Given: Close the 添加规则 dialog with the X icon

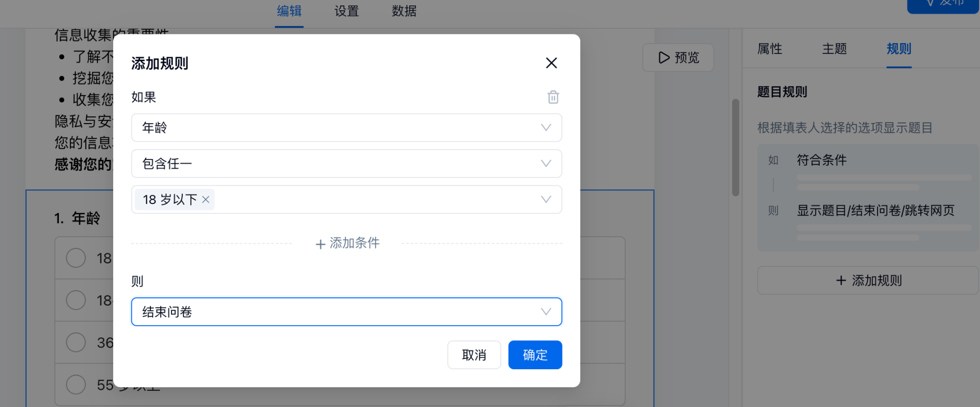Looking at the screenshot, I should point(551,63).
